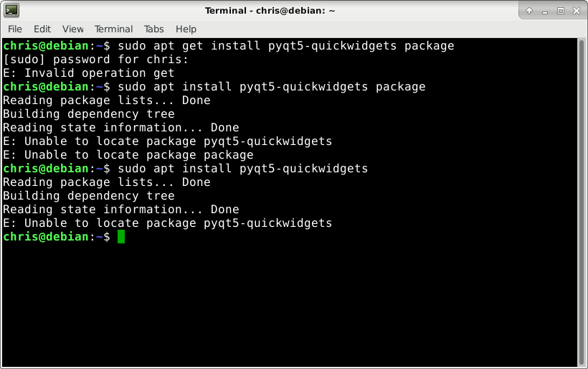This screenshot has height=369, width=588.
Task: Click the green cursor block at prompt
Action: (121, 236)
